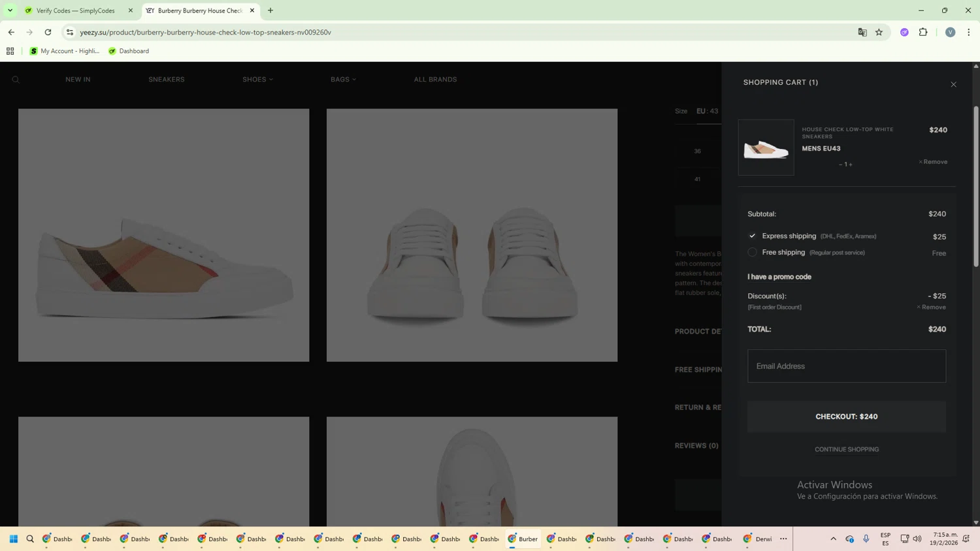Open a new browser tab

[x=270, y=10]
